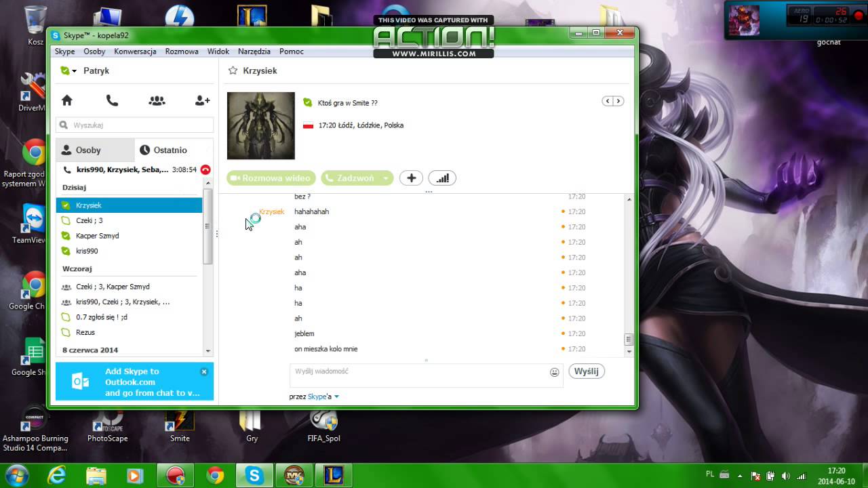The height and width of the screenshot is (488, 868).
Task: Launch Internet Explorer from taskbar
Action: (56, 476)
